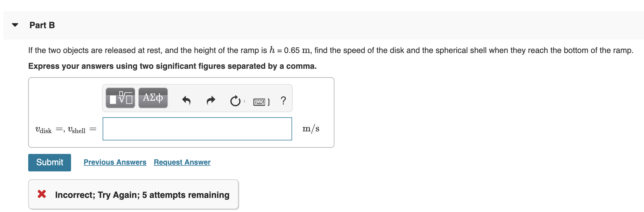Submit the answer

click(49, 162)
